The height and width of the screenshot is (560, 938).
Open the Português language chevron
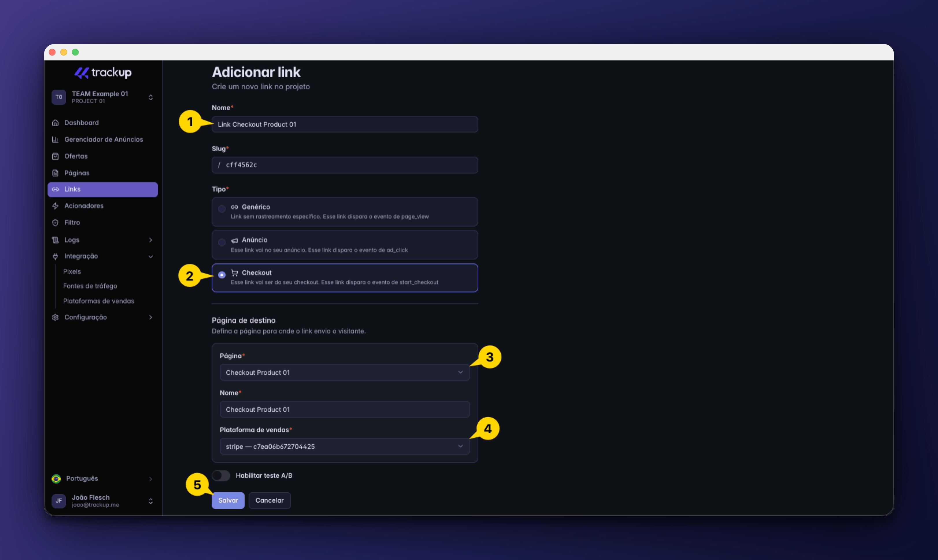point(151,479)
